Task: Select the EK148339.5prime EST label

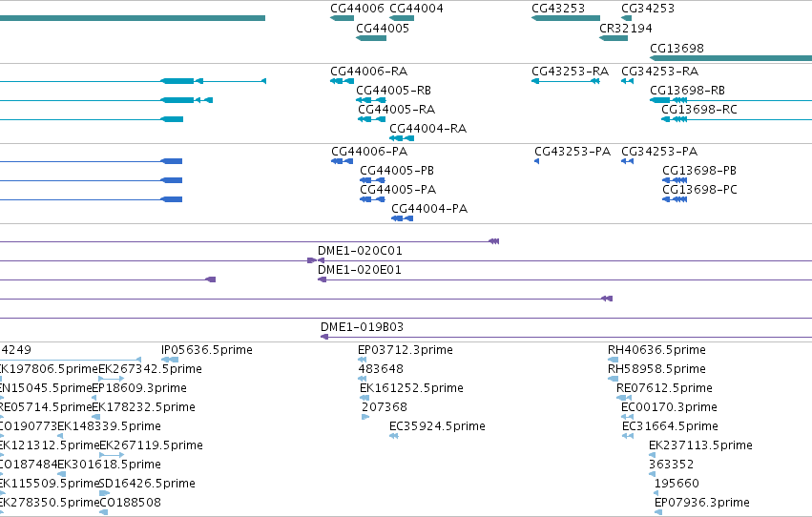Action: click(110, 426)
